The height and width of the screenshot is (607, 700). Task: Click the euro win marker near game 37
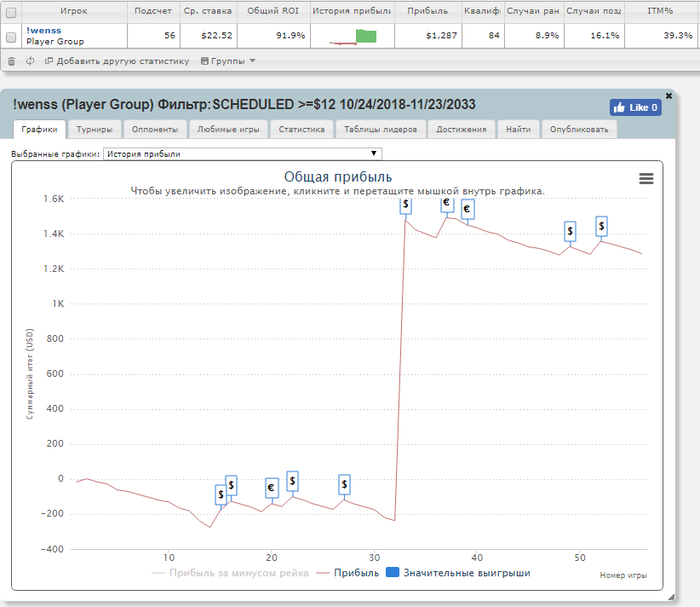click(447, 204)
